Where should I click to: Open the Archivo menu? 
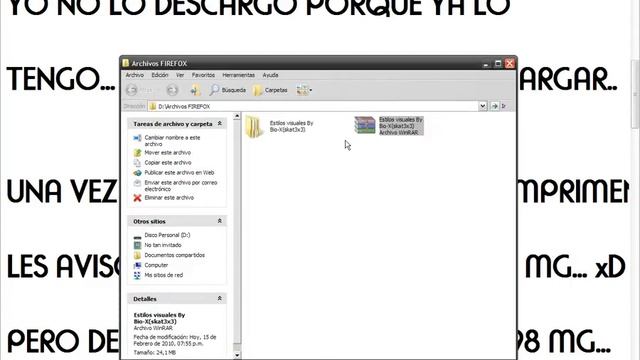[135, 75]
